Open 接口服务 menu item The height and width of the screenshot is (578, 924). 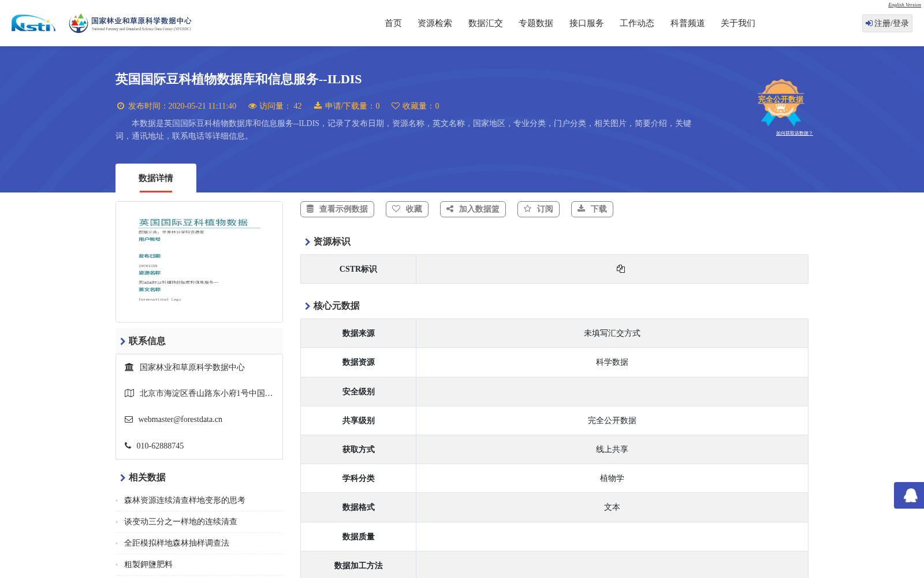point(587,23)
